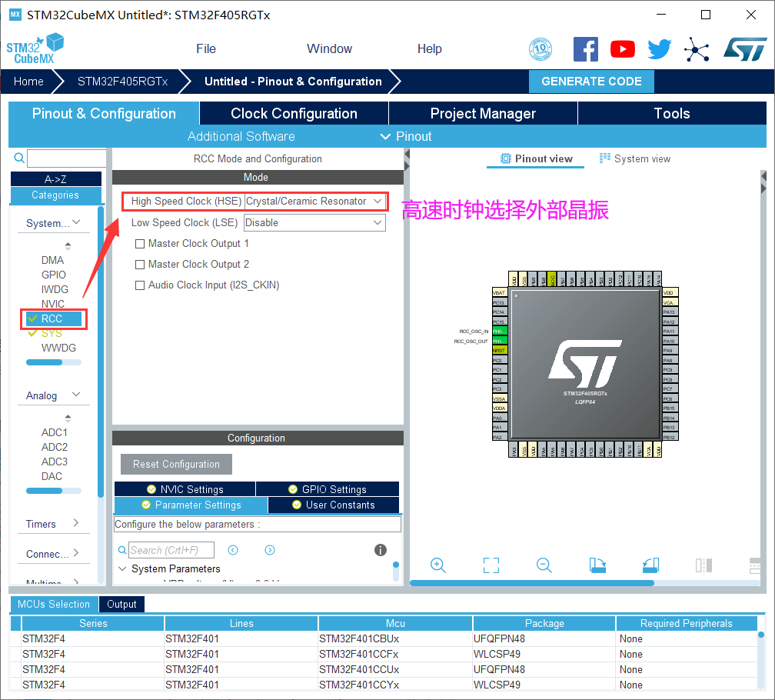The height and width of the screenshot is (700, 775).
Task: Open the YouTube icon link
Action: [x=622, y=49]
